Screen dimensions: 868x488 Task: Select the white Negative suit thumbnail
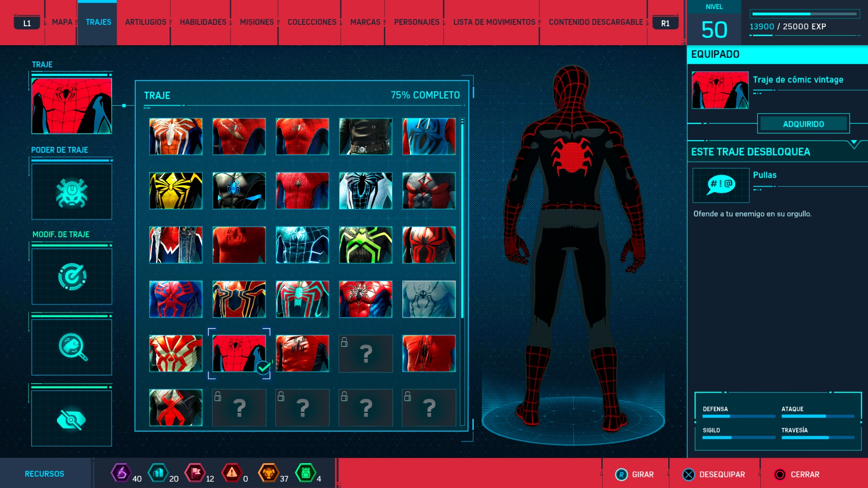[x=366, y=191]
